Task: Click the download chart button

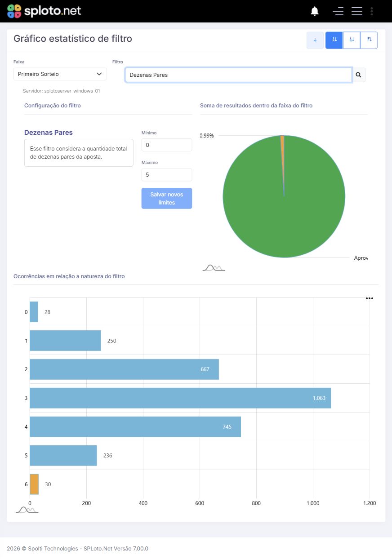Action: (315, 40)
